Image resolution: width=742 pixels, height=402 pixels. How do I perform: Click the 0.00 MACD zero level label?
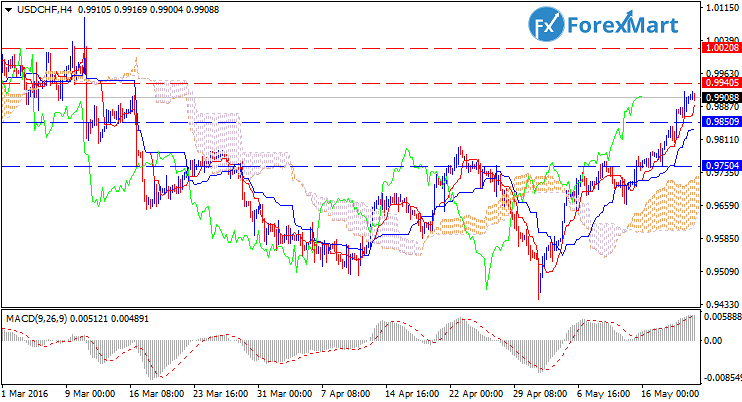713,340
